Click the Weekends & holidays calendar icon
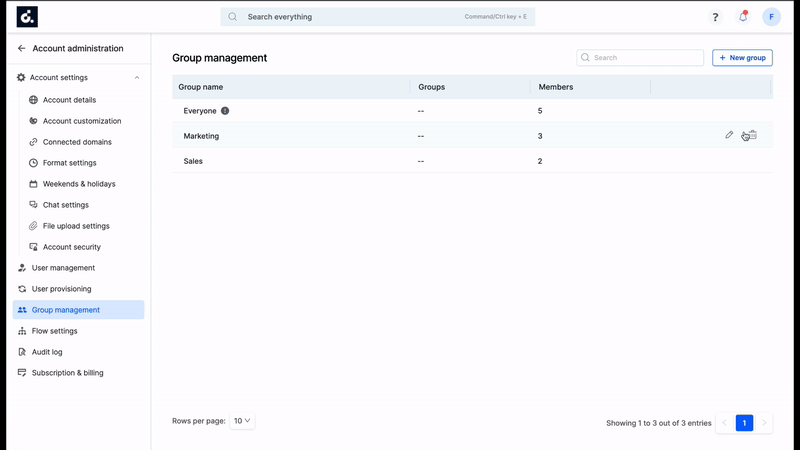 pos(33,184)
